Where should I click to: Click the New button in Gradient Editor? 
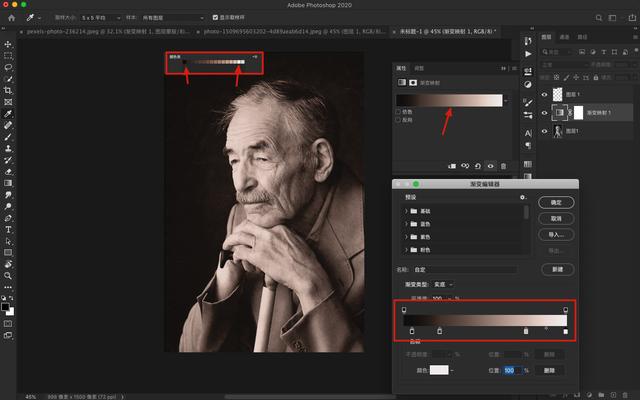pyautogui.click(x=558, y=269)
